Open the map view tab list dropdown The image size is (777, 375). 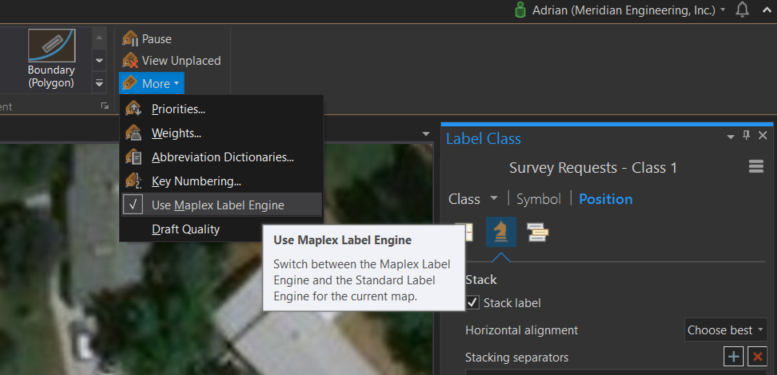[426, 134]
